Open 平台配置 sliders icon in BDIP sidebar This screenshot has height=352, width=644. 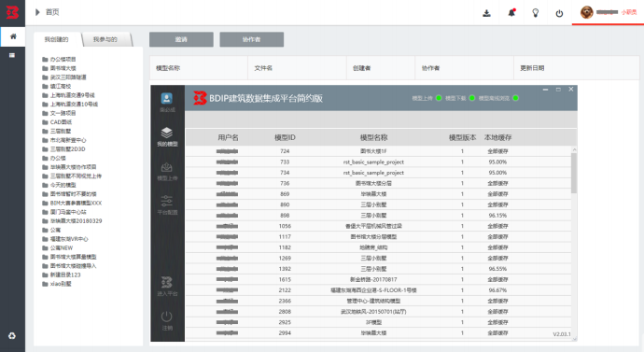tap(167, 201)
